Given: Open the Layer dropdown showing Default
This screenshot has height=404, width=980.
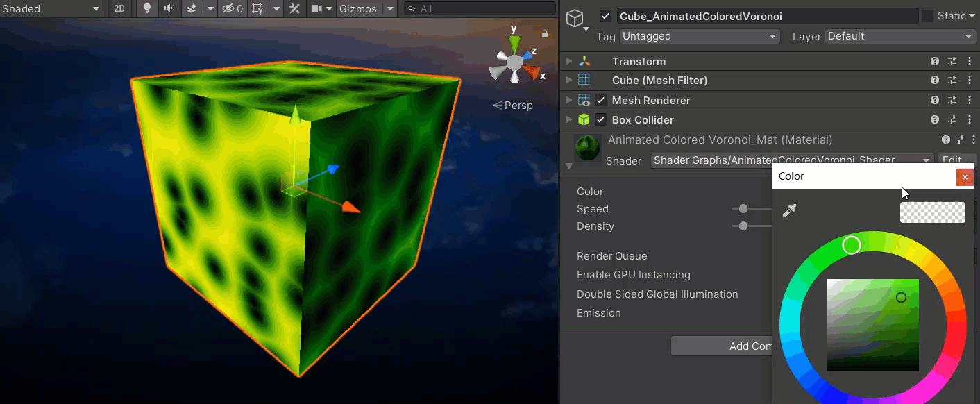Looking at the screenshot, I should (900, 36).
